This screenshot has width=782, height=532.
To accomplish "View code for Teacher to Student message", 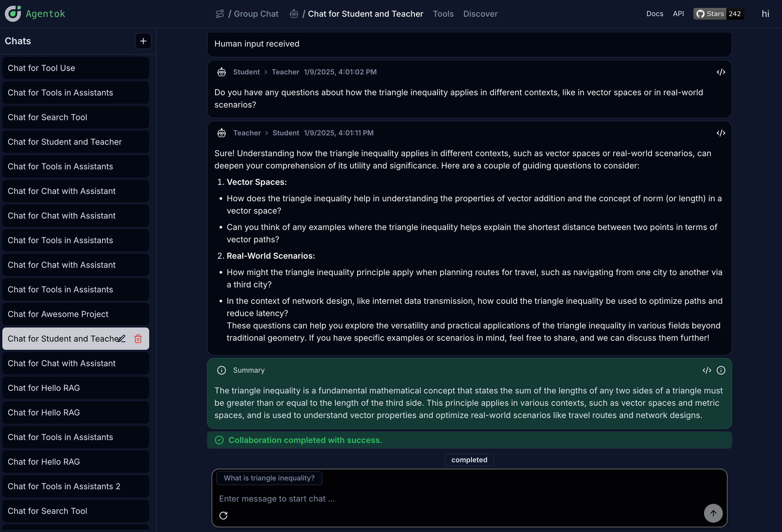I will tap(721, 133).
